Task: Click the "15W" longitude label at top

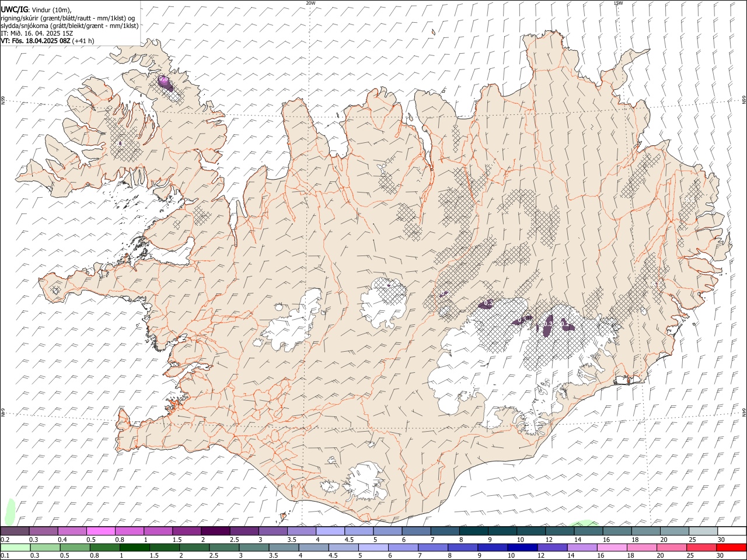Action: click(618, 3)
